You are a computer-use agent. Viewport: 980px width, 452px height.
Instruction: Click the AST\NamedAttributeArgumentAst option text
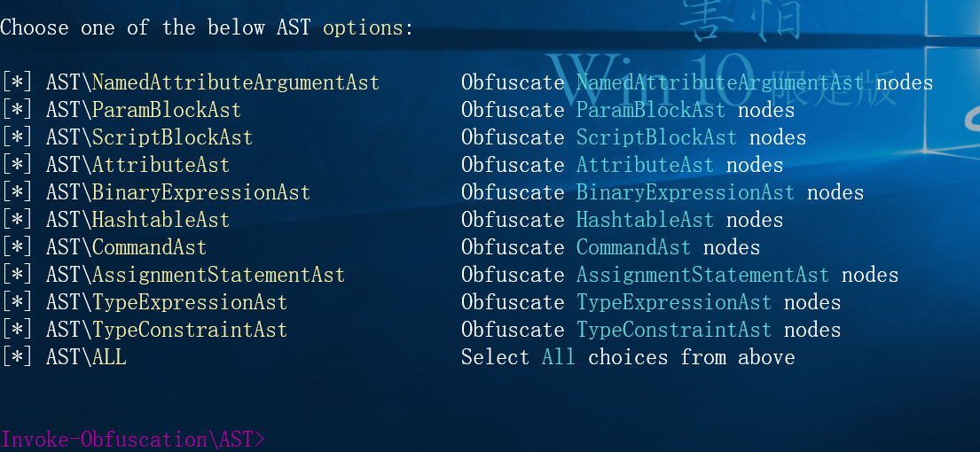coord(213,82)
